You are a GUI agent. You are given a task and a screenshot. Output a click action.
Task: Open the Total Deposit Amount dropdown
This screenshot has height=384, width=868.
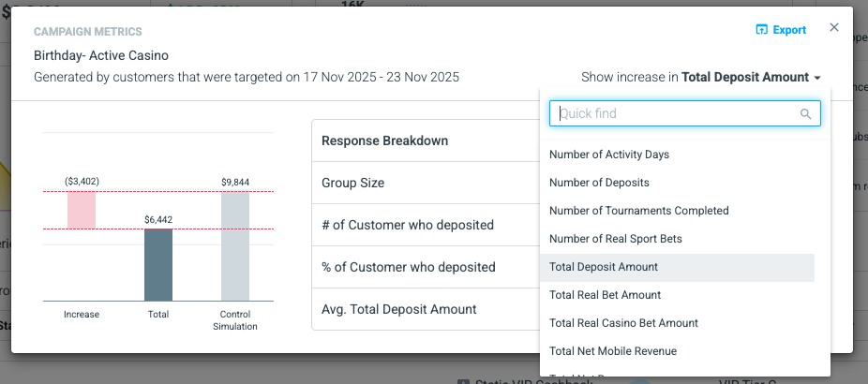tap(751, 78)
